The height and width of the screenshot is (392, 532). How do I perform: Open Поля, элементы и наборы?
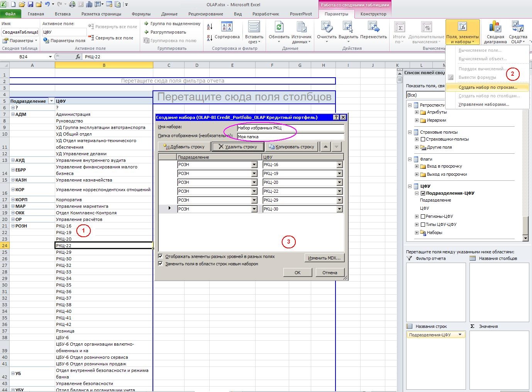(x=463, y=32)
